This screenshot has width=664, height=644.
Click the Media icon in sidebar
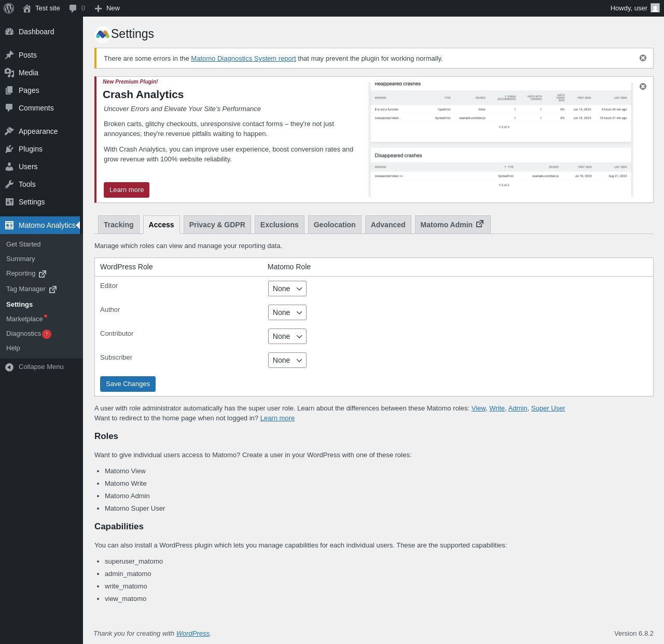point(9,73)
